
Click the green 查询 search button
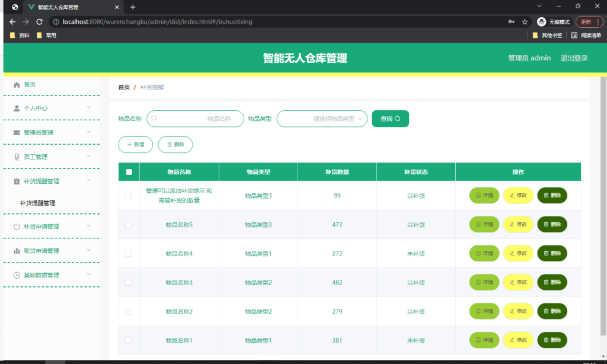(x=390, y=119)
